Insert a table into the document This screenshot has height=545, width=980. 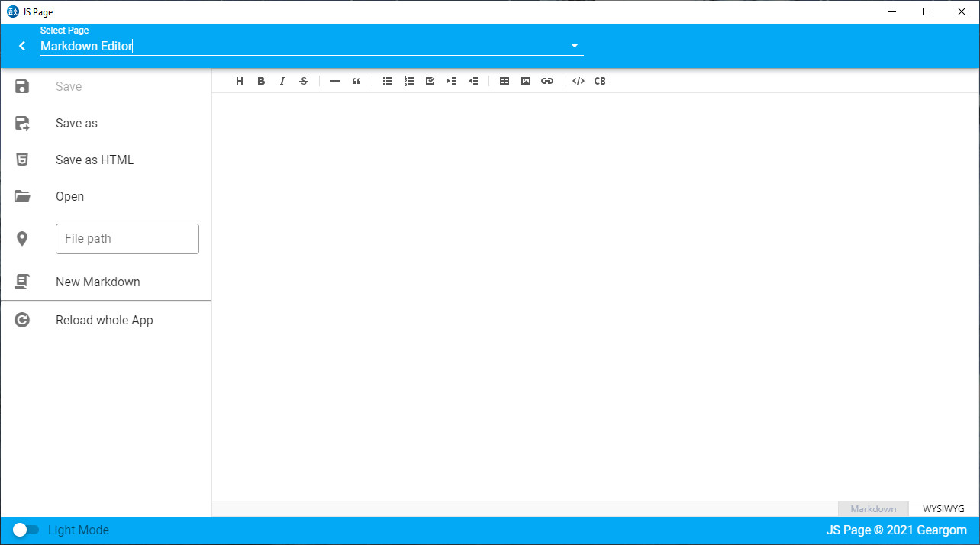[x=505, y=81]
